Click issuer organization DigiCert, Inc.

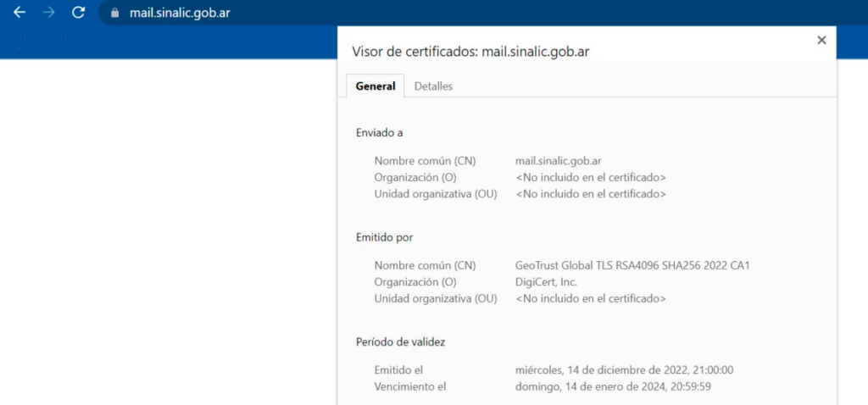point(547,282)
